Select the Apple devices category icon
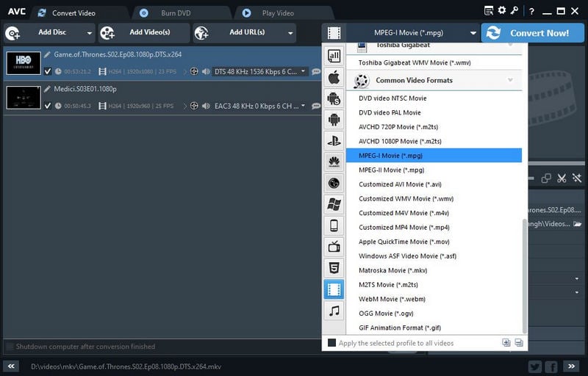This screenshot has height=376, width=588. coord(334,78)
